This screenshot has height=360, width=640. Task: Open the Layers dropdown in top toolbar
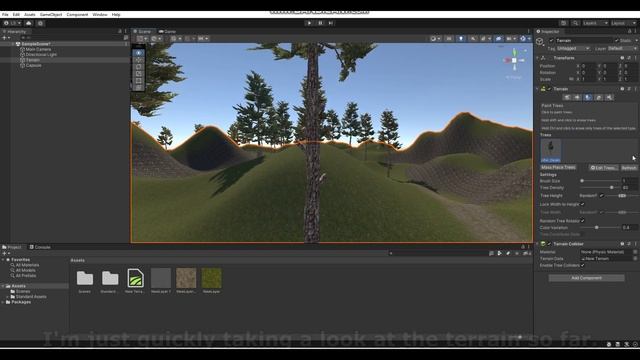(x=595, y=23)
